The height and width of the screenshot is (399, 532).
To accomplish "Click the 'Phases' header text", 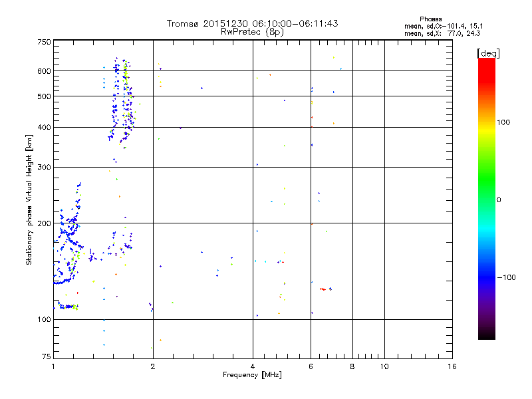I will 430,19.
